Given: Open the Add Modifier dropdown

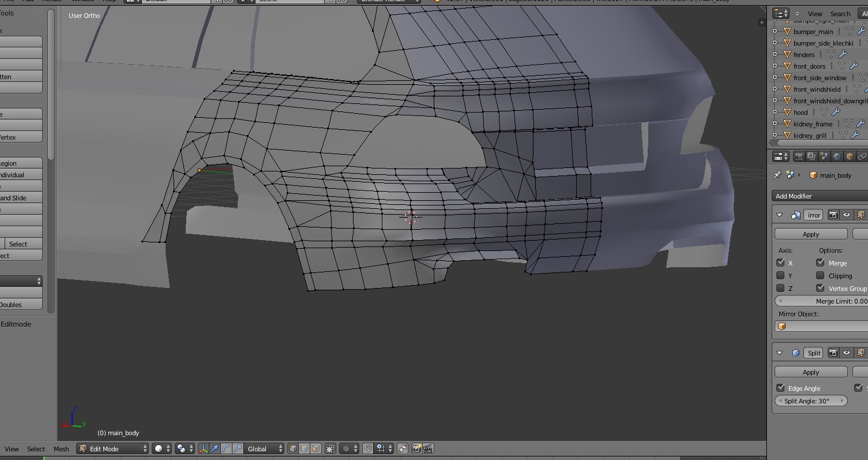Looking at the screenshot, I should tap(820, 196).
